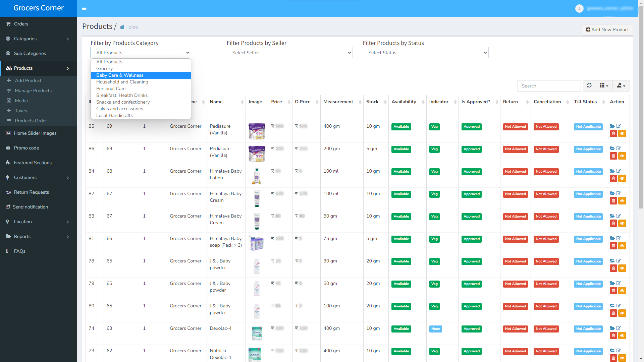
Task: Toggle eye view for product 85
Action: (x=622, y=133)
